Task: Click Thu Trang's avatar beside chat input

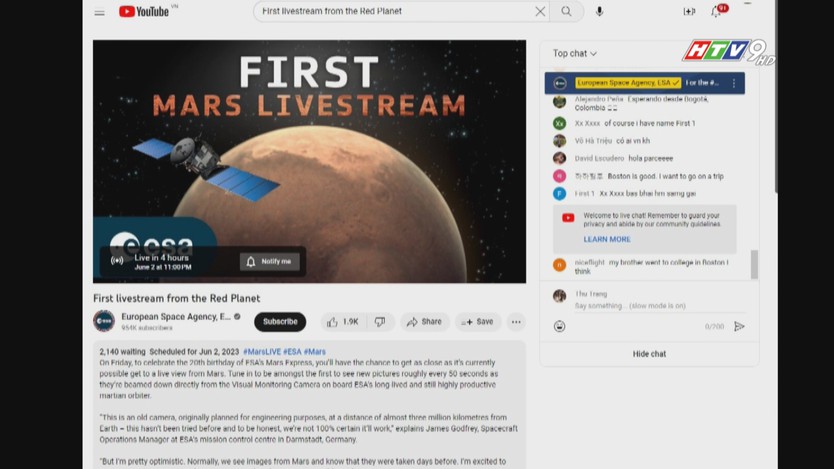Action: 559,296
